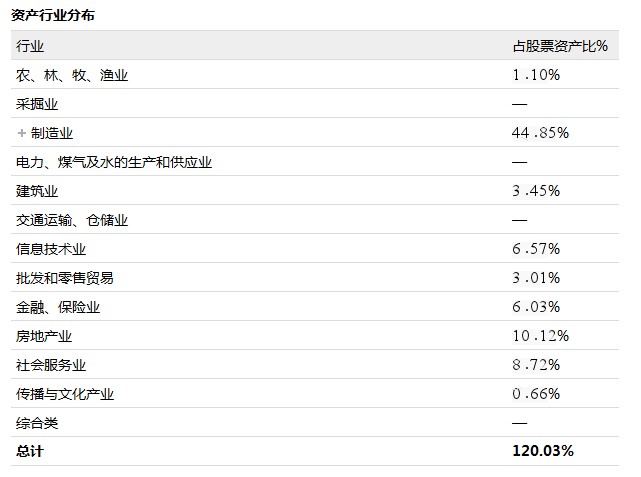Click the 金融、保险业 row label
The height and width of the screenshot is (477, 641).
tap(58, 307)
